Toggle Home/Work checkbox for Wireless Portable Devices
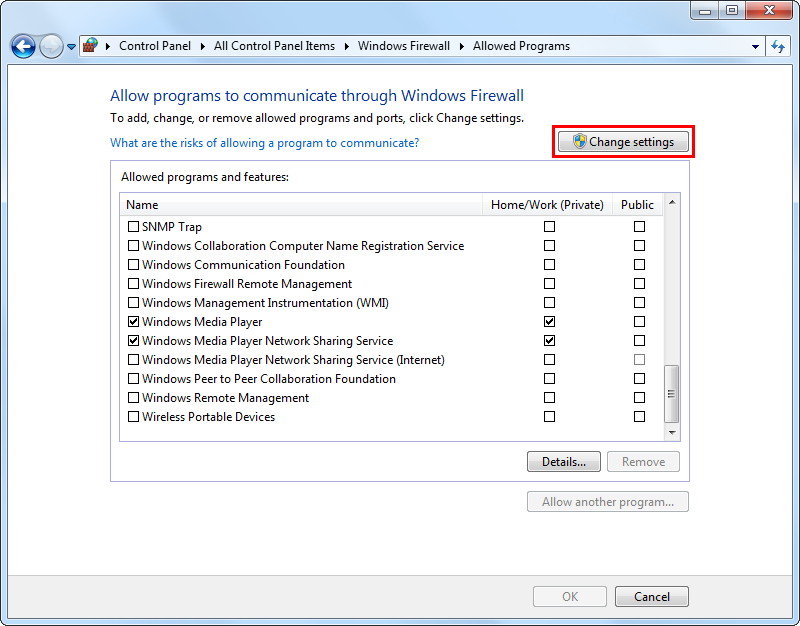Screen dimensions: 800x626 click(549, 417)
